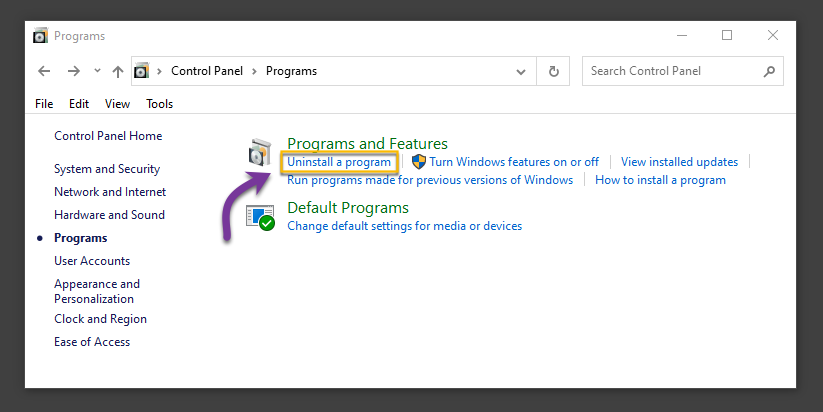Open the View menu
This screenshot has width=823, height=412.
(118, 104)
